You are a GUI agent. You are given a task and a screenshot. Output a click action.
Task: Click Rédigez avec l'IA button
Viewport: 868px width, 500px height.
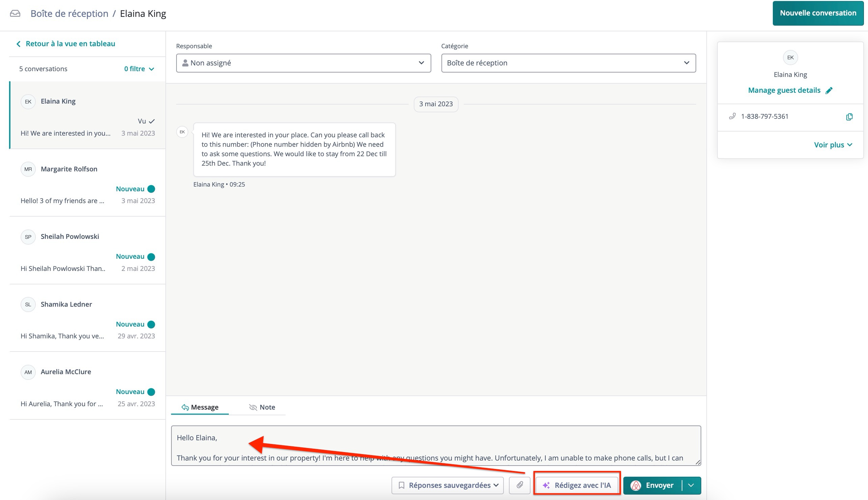pyautogui.click(x=577, y=485)
